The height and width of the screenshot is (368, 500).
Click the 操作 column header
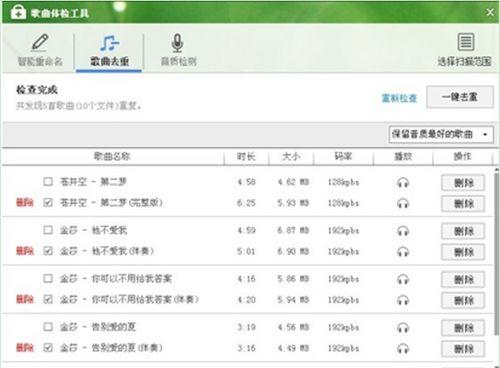pos(463,156)
